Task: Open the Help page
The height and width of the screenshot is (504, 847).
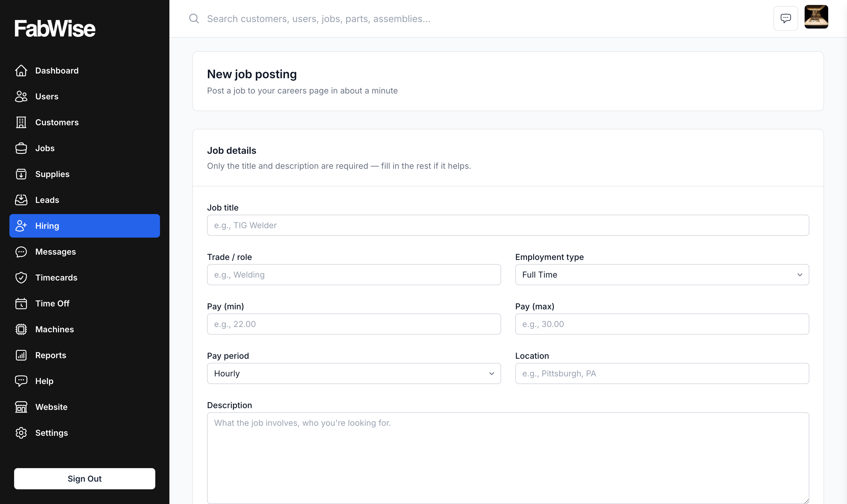Action: click(x=85, y=381)
